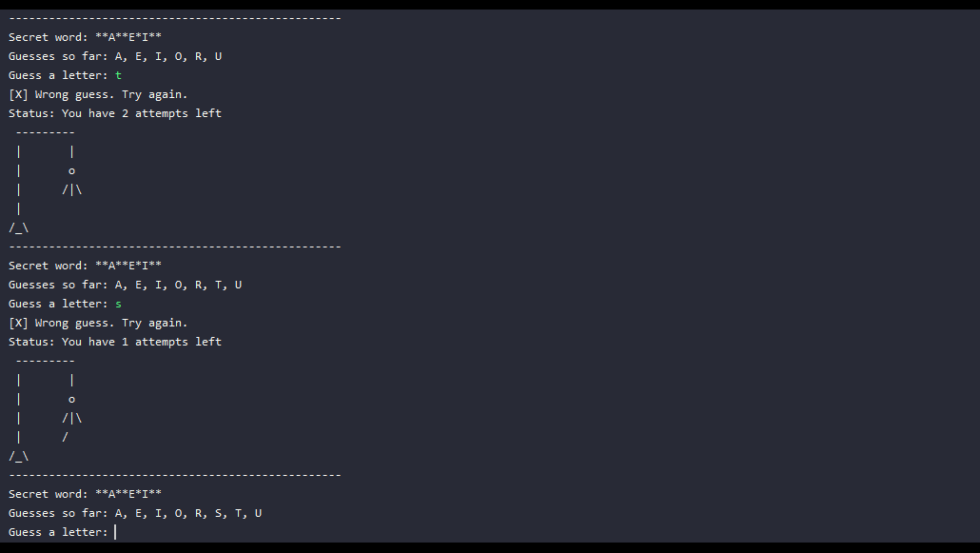Click the gallows base '/_\' of first drawing
Screen dimensions: 980x553
pyautogui.click(x=19, y=227)
